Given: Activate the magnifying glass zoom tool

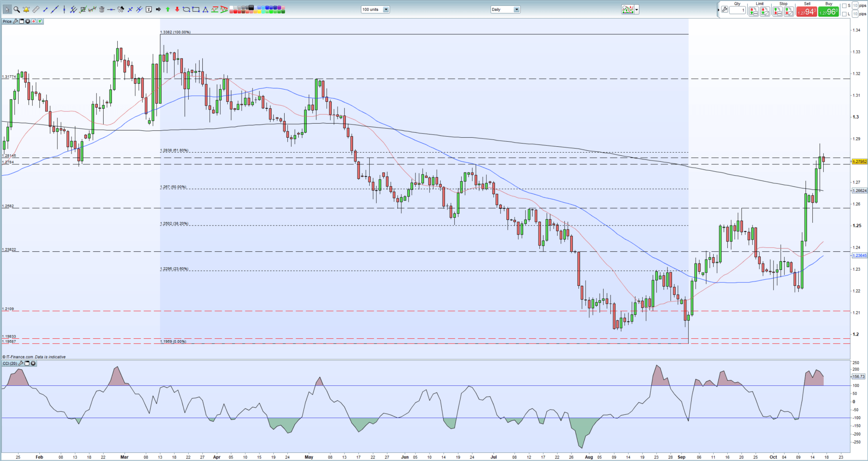Looking at the screenshot, I should pos(17,10).
